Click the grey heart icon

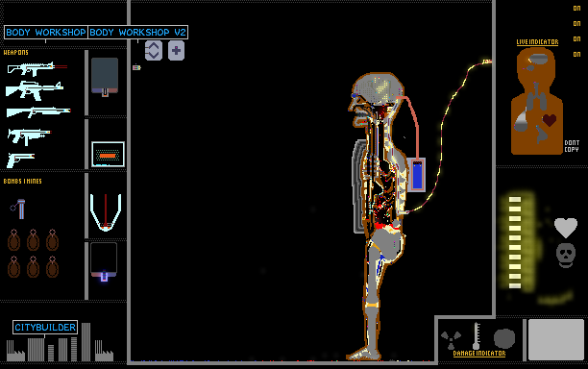566,228
